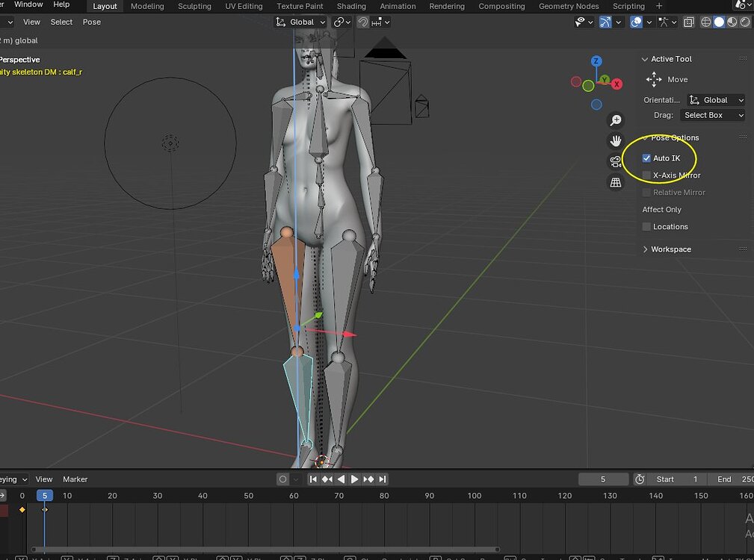The image size is (754, 560).
Task: Click frame 100 on the timeline ruler
Action: coord(474,496)
